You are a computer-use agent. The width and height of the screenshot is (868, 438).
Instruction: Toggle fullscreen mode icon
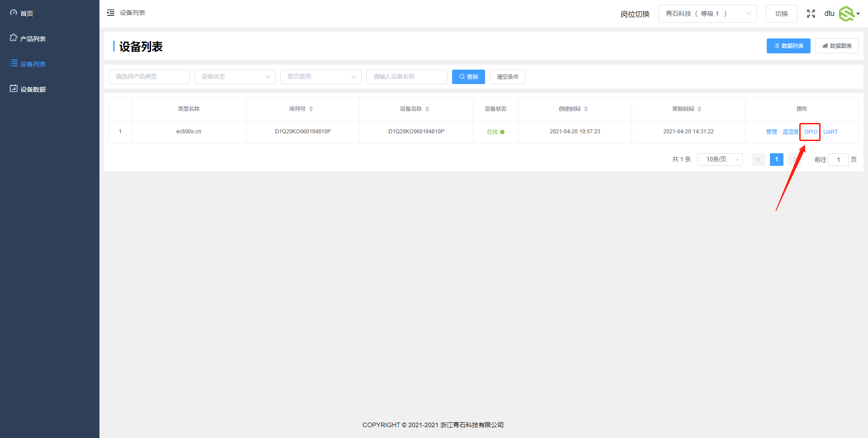point(811,14)
